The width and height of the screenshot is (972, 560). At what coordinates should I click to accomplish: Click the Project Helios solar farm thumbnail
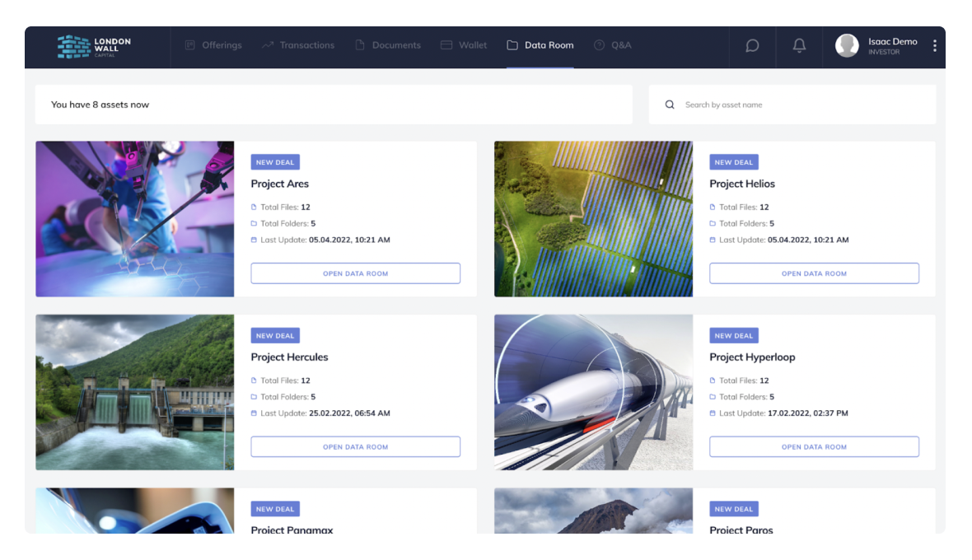(593, 219)
